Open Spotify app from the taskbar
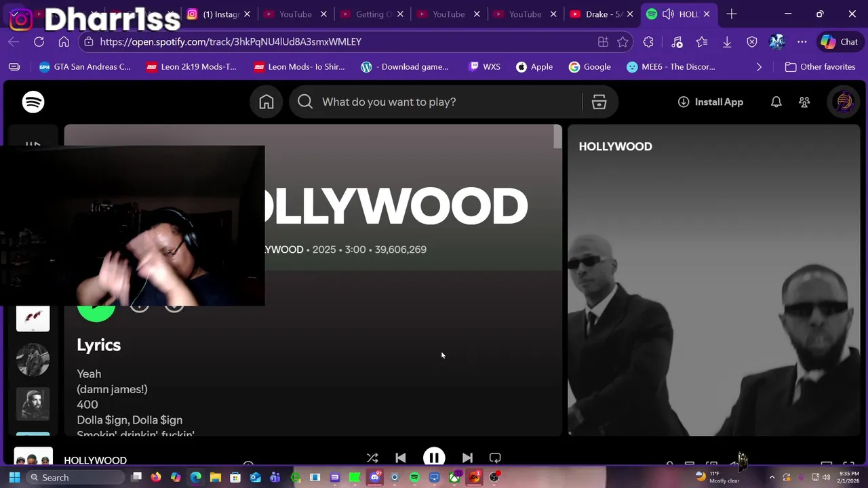Image resolution: width=868 pixels, height=488 pixels. point(414,477)
